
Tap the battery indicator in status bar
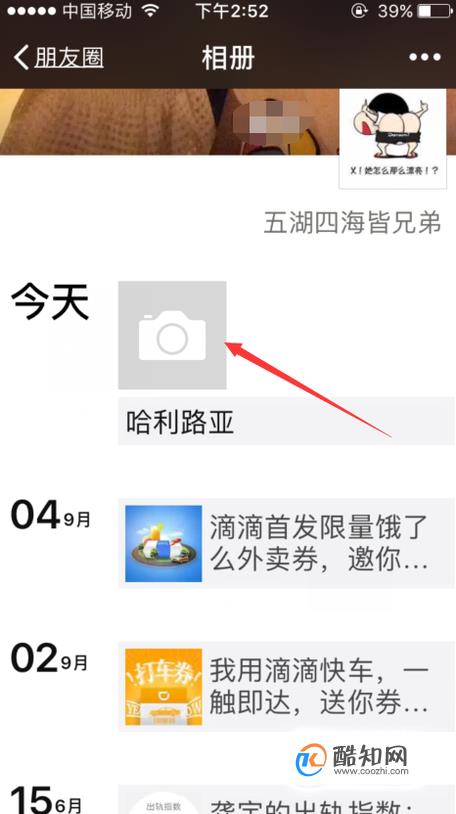tap(435, 11)
